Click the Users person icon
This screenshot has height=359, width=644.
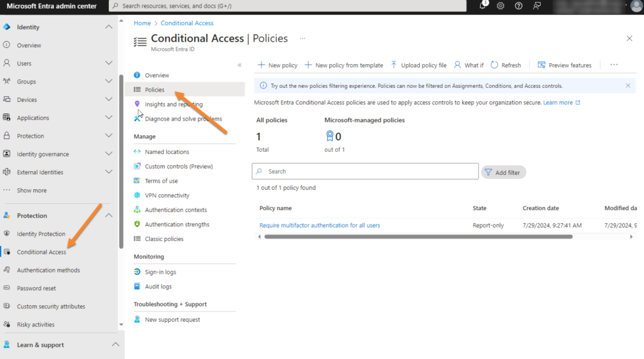6,63
